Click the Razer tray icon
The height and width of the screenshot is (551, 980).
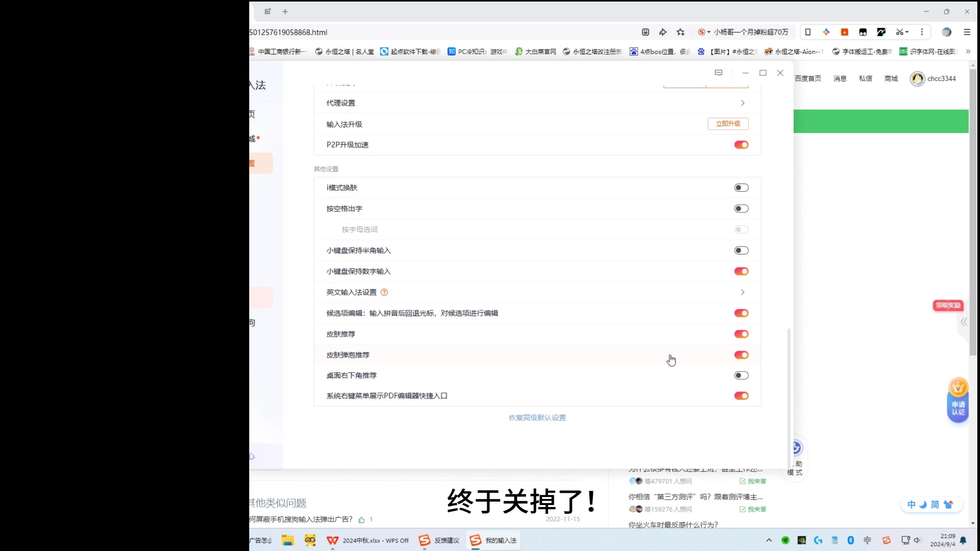(786, 540)
